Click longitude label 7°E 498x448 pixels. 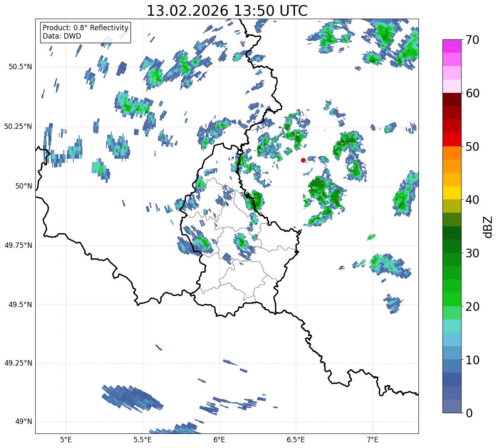(x=372, y=439)
